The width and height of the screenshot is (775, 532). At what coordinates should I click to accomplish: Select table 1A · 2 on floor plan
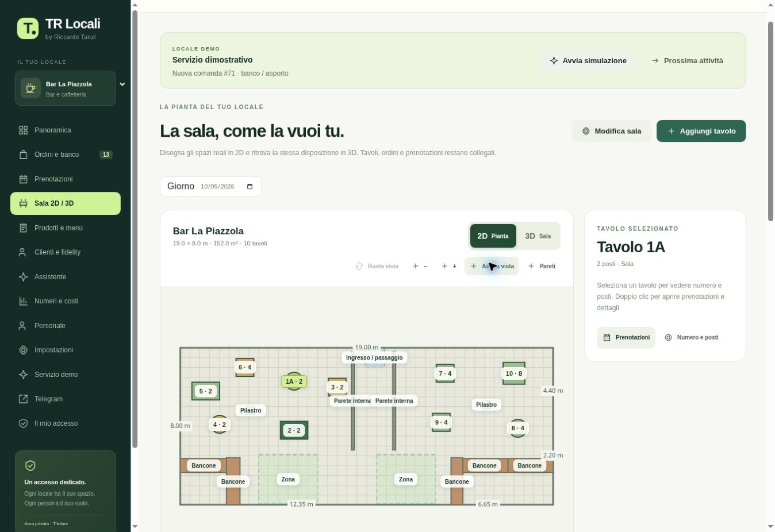tap(294, 381)
